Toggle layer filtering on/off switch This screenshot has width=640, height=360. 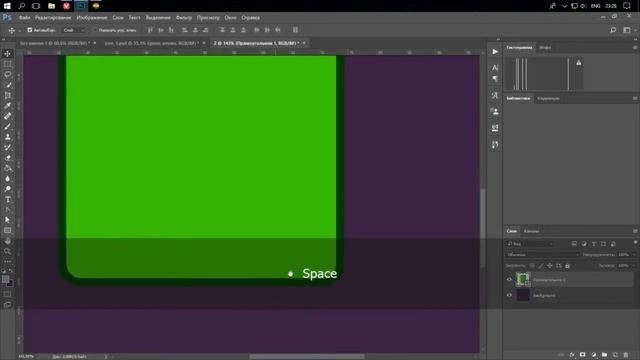coord(635,243)
